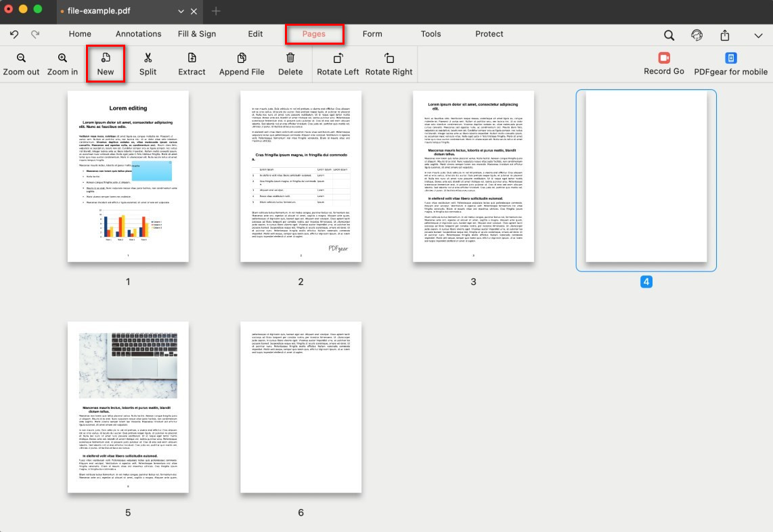Screen dimensions: 773x532
Task: Click the Zoom out magnifier icon
Action: click(21, 59)
